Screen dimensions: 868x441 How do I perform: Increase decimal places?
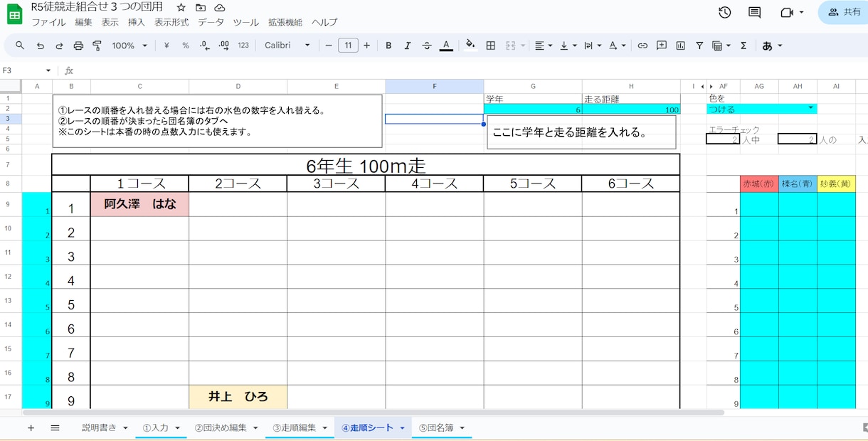[x=224, y=46]
